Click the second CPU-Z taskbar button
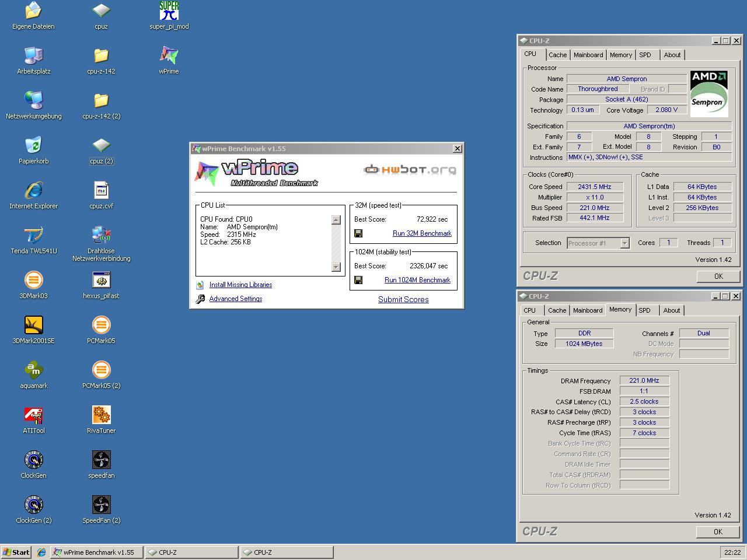747x560 pixels. click(x=287, y=552)
